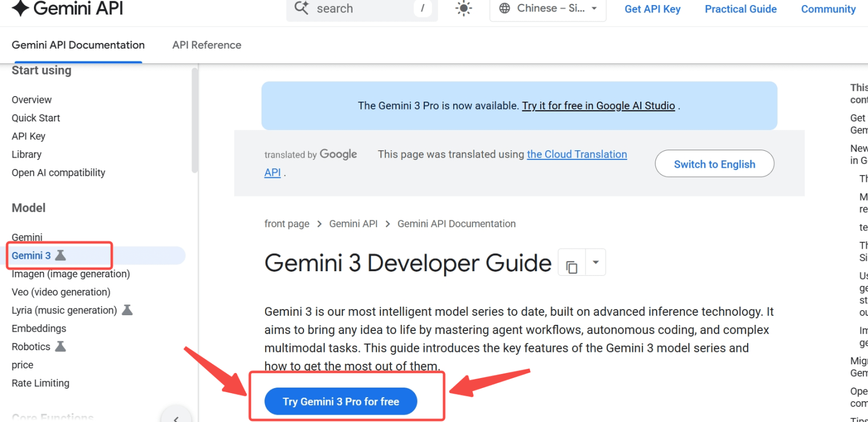
Task: Open Gemini sidebar item under Model
Action: pyautogui.click(x=27, y=237)
